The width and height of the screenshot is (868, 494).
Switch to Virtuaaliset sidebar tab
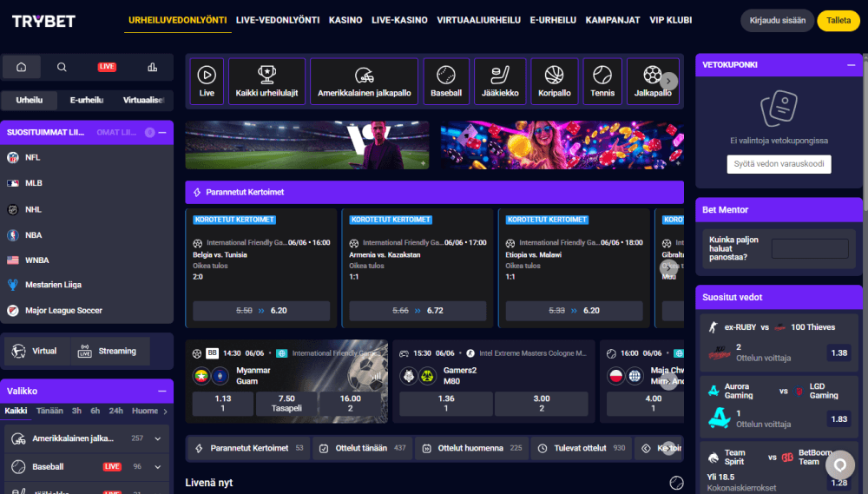143,100
